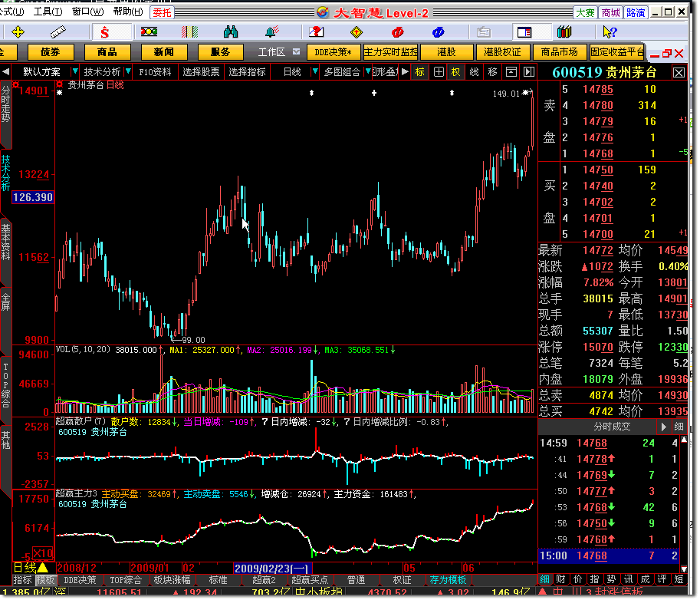Click the ×10 scale indicator
This screenshot has width=700, height=600.
(x=42, y=553)
